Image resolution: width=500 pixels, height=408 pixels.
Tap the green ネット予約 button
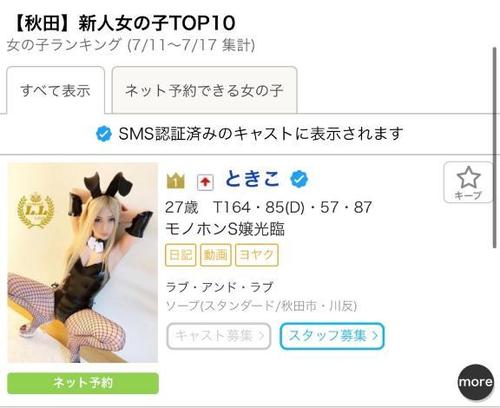click(x=83, y=383)
